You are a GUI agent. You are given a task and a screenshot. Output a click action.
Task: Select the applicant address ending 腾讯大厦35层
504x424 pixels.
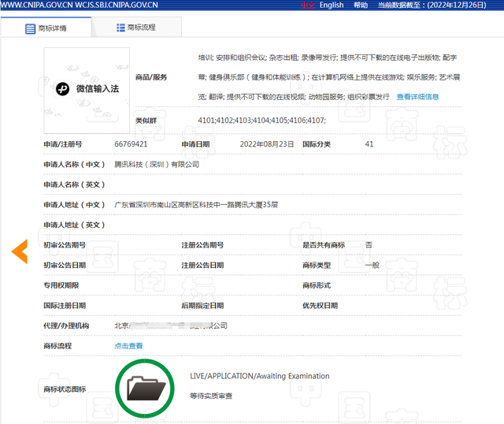[196, 205]
